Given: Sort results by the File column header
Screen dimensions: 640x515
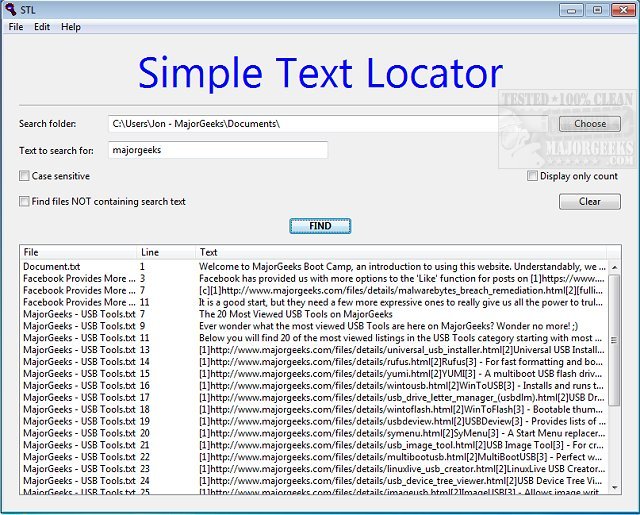Looking at the screenshot, I should tap(78, 252).
